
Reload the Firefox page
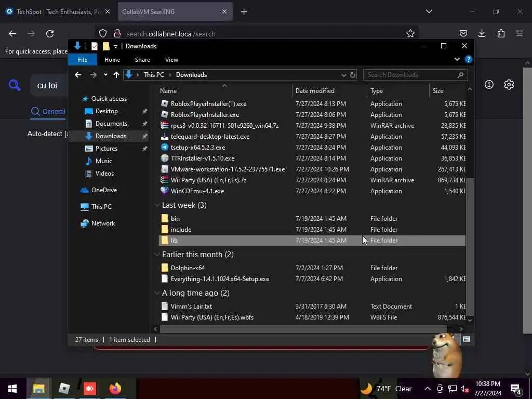point(50,34)
